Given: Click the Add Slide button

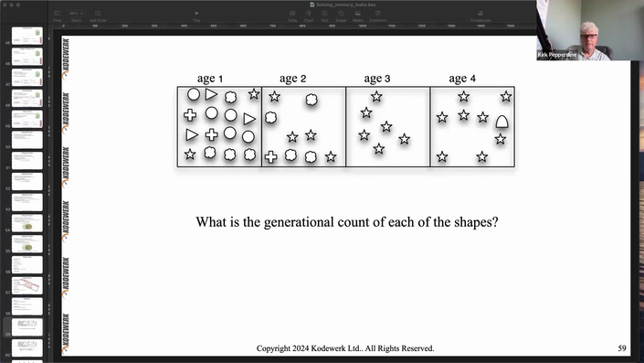Looking at the screenshot, I should click(x=98, y=16).
